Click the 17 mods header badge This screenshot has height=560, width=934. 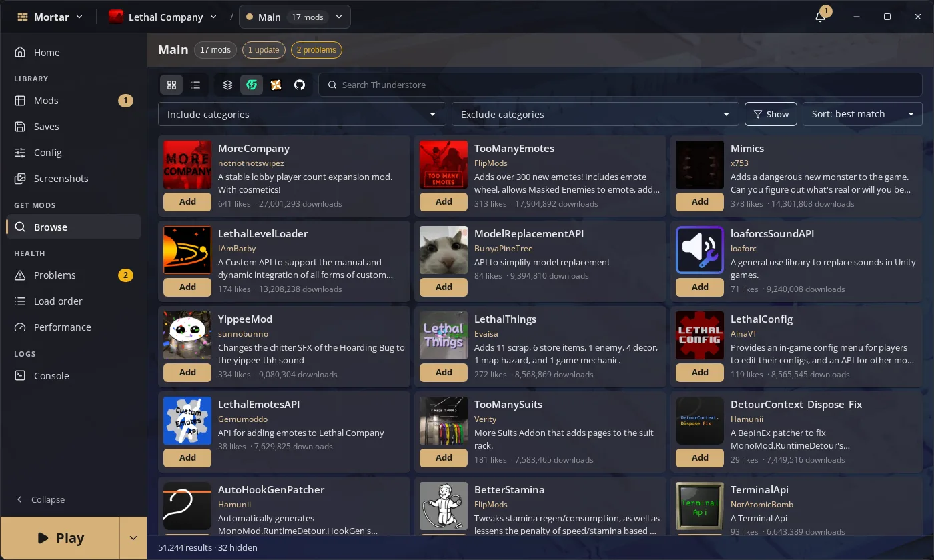[215, 50]
